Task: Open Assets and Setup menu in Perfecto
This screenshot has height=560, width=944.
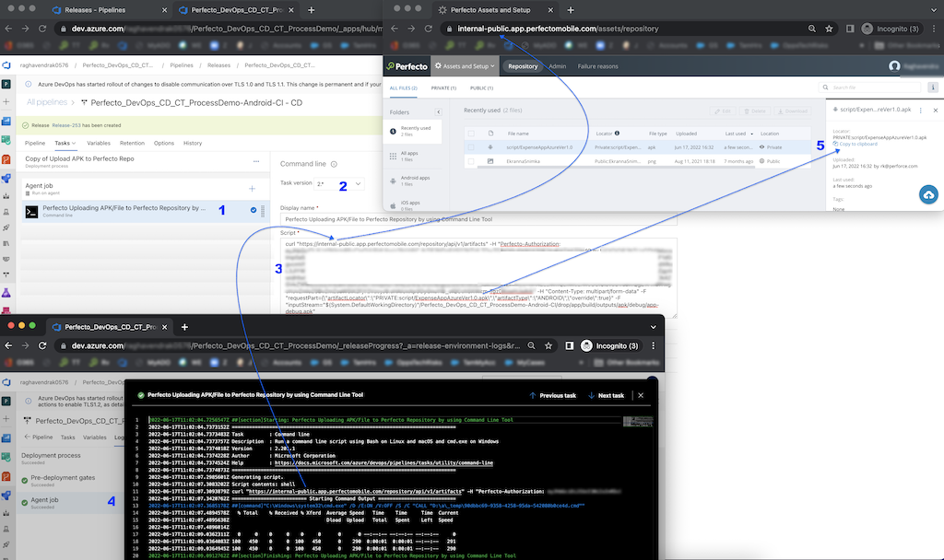Action: pos(465,66)
